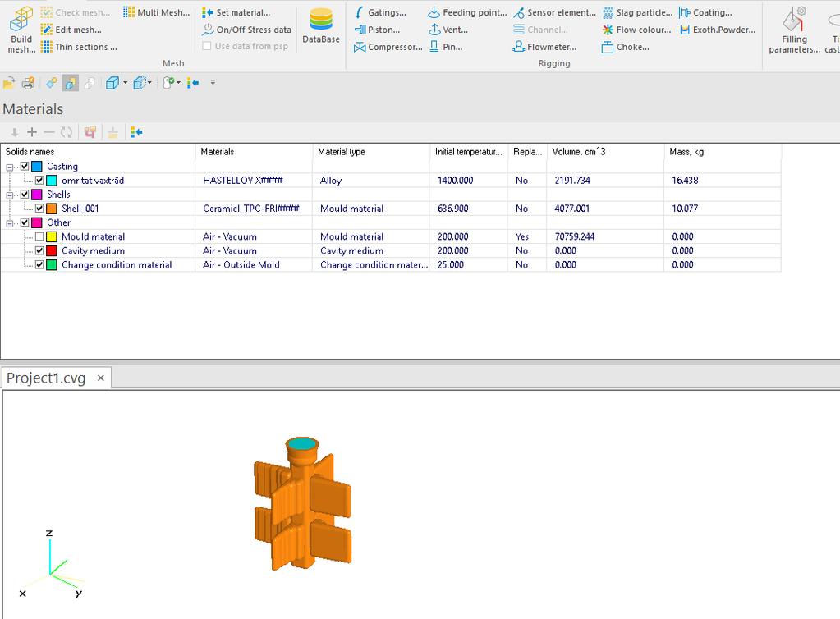Open Flowmeter tool
The image size is (840, 619).
[545, 47]
